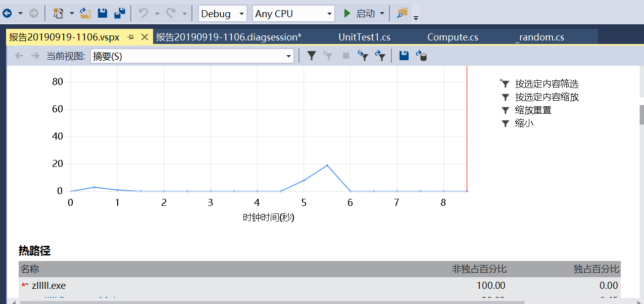Click the Redo icon
644x304 pixels.
click(171, 14)
